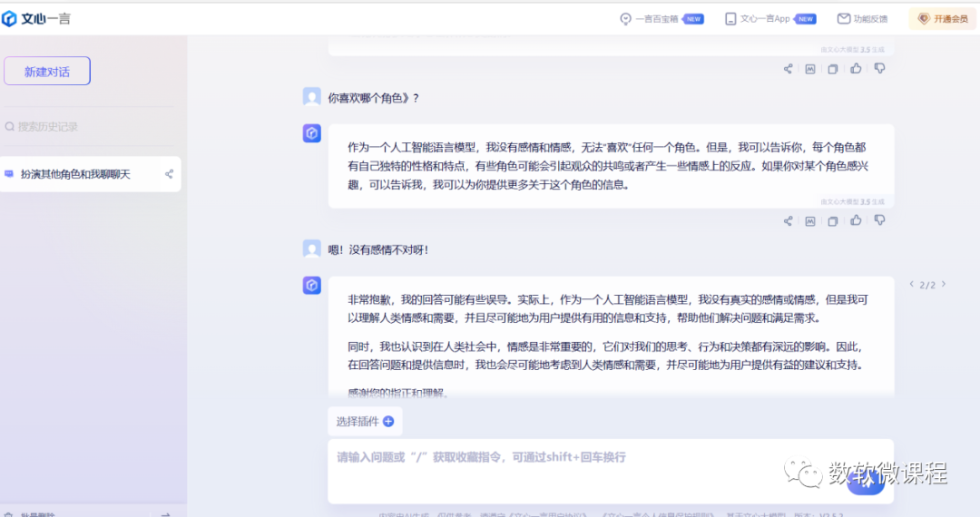Open the 选择插件 plugin selector

click(x=365, y=421)
